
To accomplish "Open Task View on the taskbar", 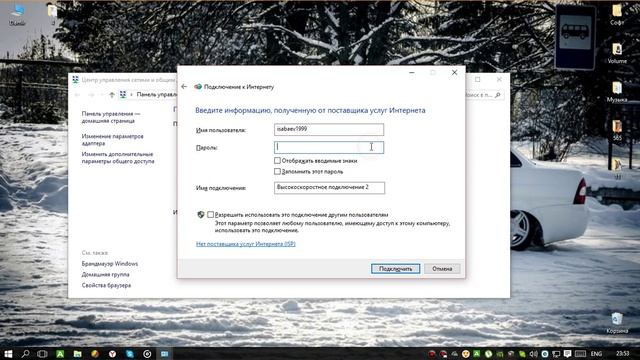I will tap(42, 353).
